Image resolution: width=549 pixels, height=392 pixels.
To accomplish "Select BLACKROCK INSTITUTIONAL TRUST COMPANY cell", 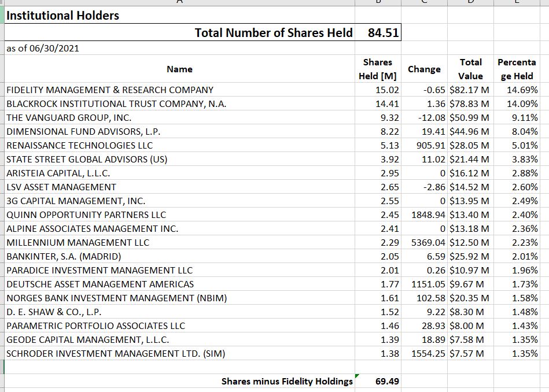I will [x=179, y=103].
